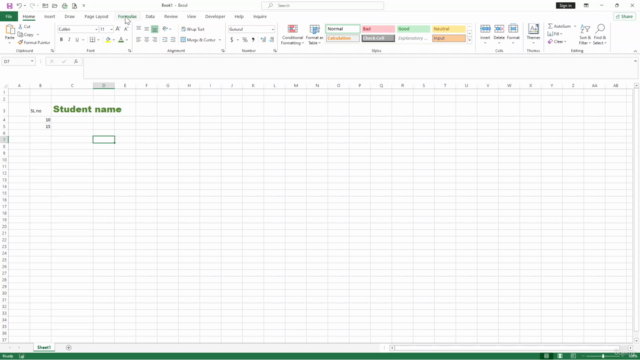Image resolution: width=640 pixels, height=360 pixels.
Task: Apply Accounting Number Format dollar sign
Action: click(x=231, y=40)
